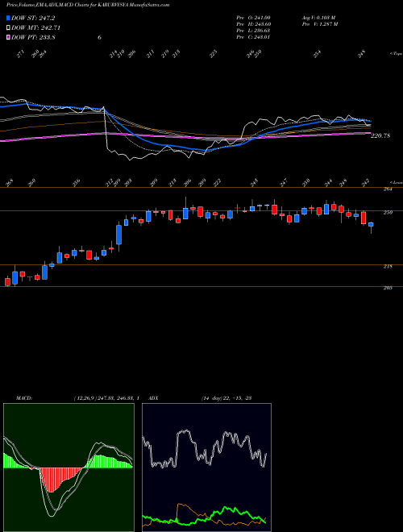This screenshot has width=403, height=532.
Task: Click the ADX panel title
Action: tap(153, 398)
